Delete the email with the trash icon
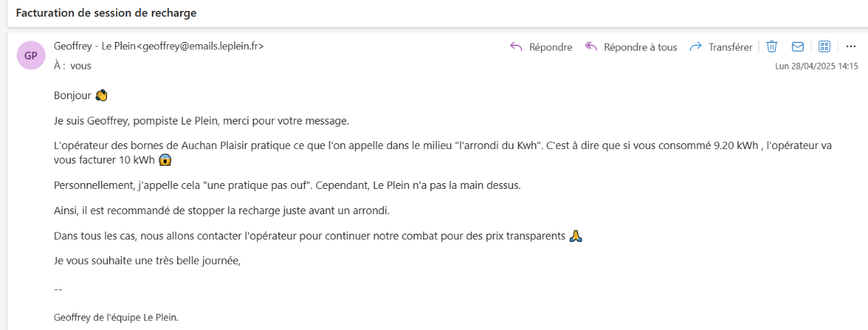Screen dimensions: 868x330 772,46
